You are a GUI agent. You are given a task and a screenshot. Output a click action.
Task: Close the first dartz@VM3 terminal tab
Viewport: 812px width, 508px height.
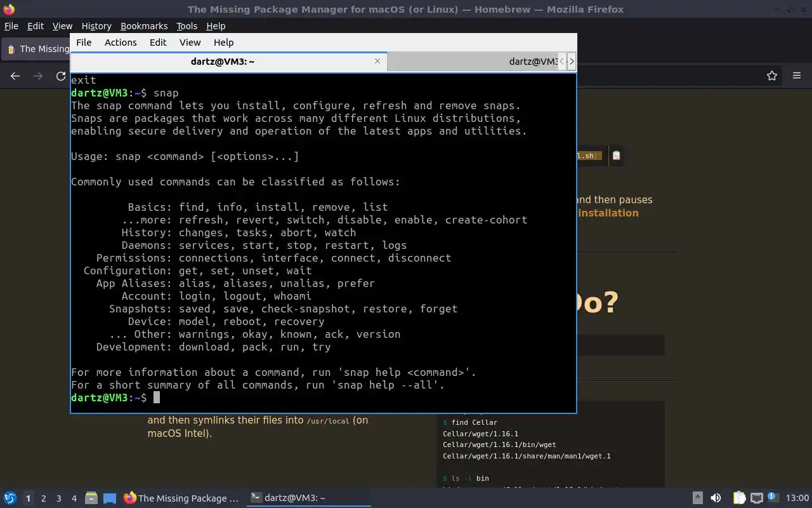(377, 61)
